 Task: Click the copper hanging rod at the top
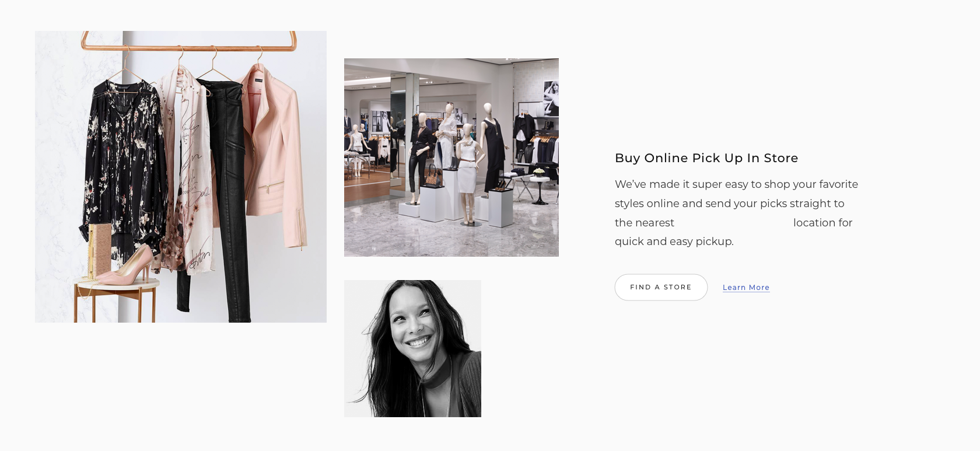click(190, 42)
